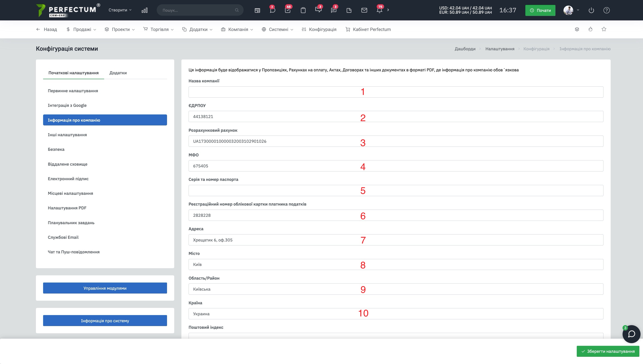Open the statistics bar chart icon

(145, 10)
